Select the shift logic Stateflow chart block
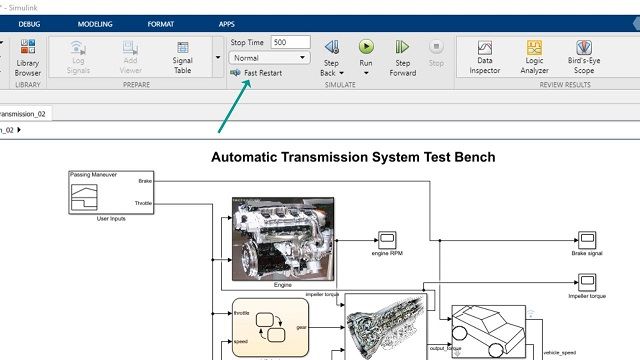The image size is (640, 360). [x=270, y=328]
